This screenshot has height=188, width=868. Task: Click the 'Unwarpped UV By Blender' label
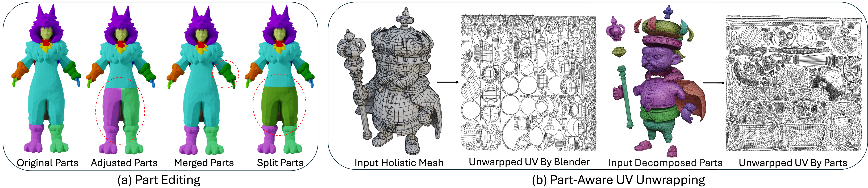pyautogui.click(x=529, y=162)
